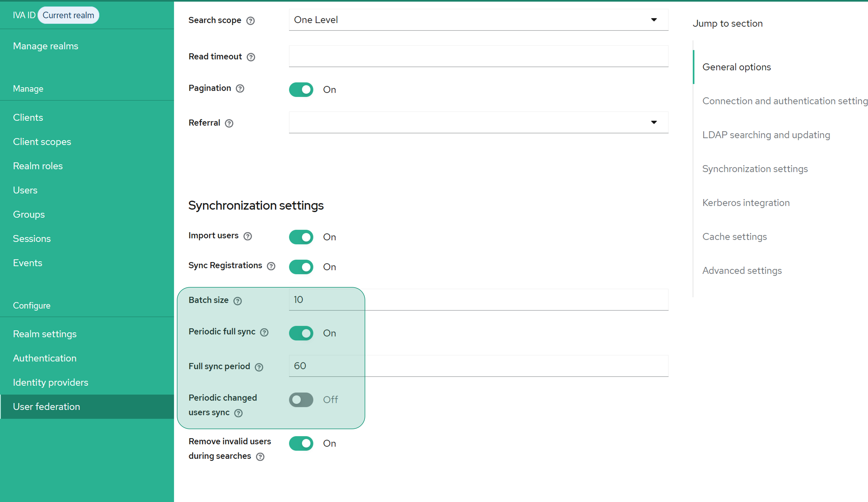868x502 pixels.
Task: Toggle Remove invalid users during searches
Action: pos(301,443)
